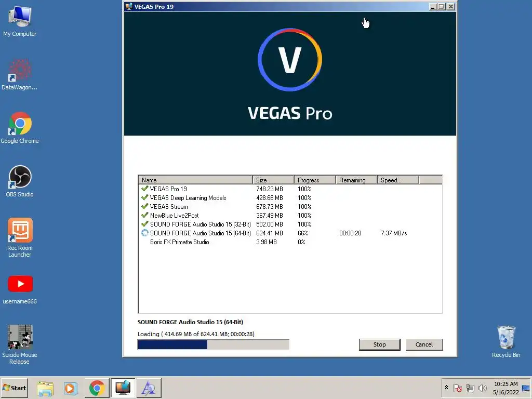Click the Remaining column header
The width and height of the screenshot is (532, 399).
click(356, 180)
